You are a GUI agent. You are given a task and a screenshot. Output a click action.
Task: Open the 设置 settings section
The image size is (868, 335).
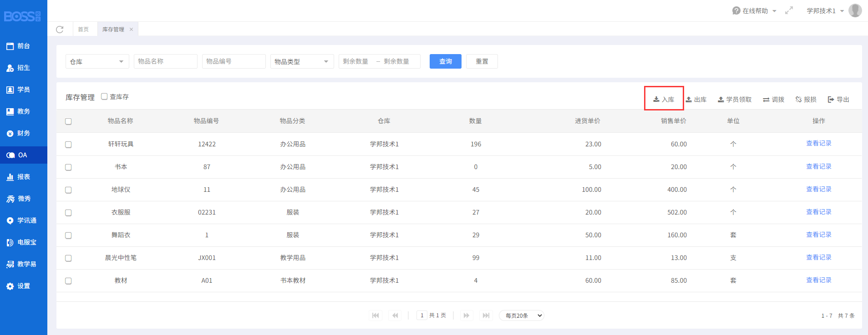(24, 286)
